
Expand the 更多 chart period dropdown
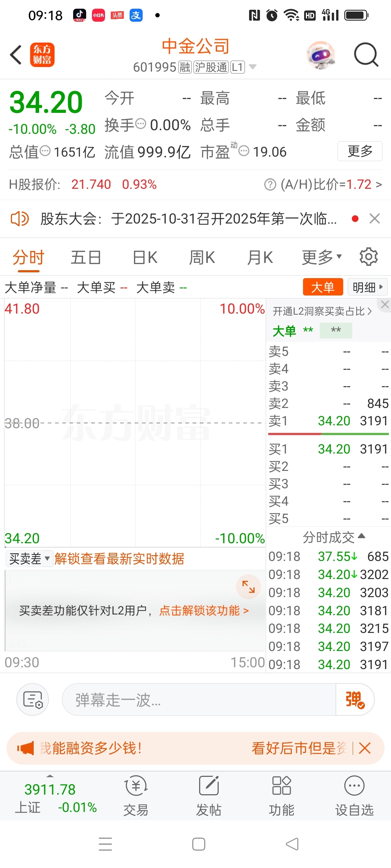[x=322, y=258]
